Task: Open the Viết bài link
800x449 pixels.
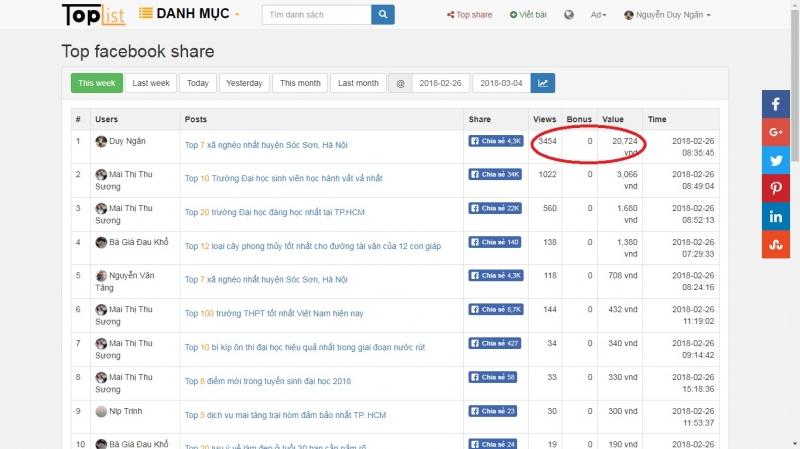Action: [x=526, y=15]
